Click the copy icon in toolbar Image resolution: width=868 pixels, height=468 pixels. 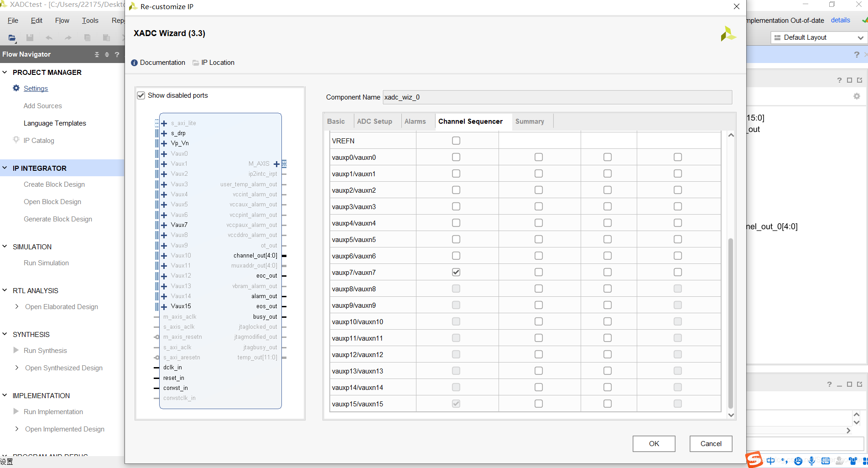[x=87, y=38]
